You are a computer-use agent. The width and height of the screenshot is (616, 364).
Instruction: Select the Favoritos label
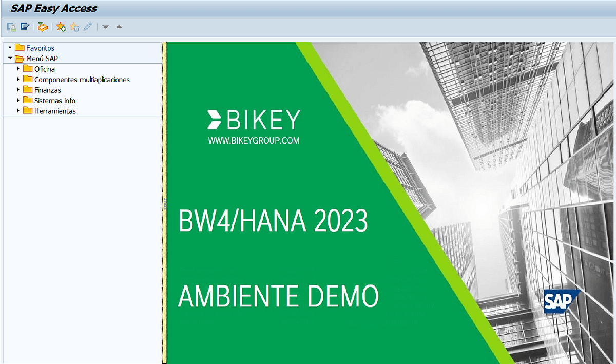click(x=40, y=48)
